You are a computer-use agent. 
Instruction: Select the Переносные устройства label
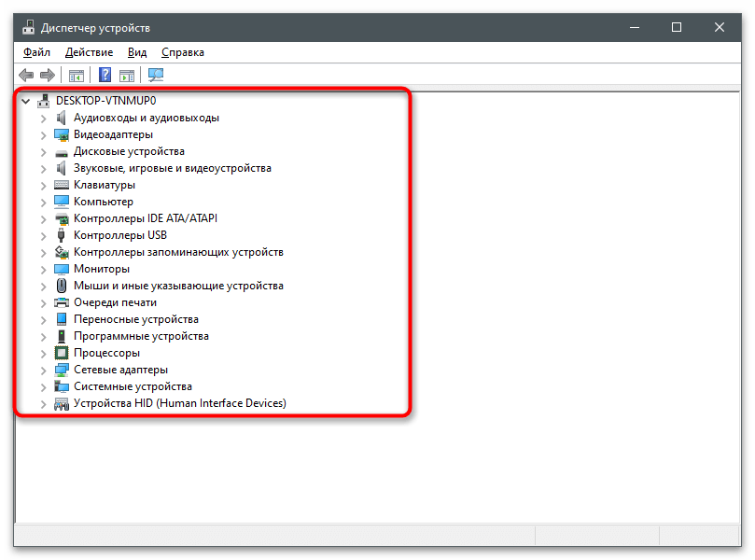135,319
